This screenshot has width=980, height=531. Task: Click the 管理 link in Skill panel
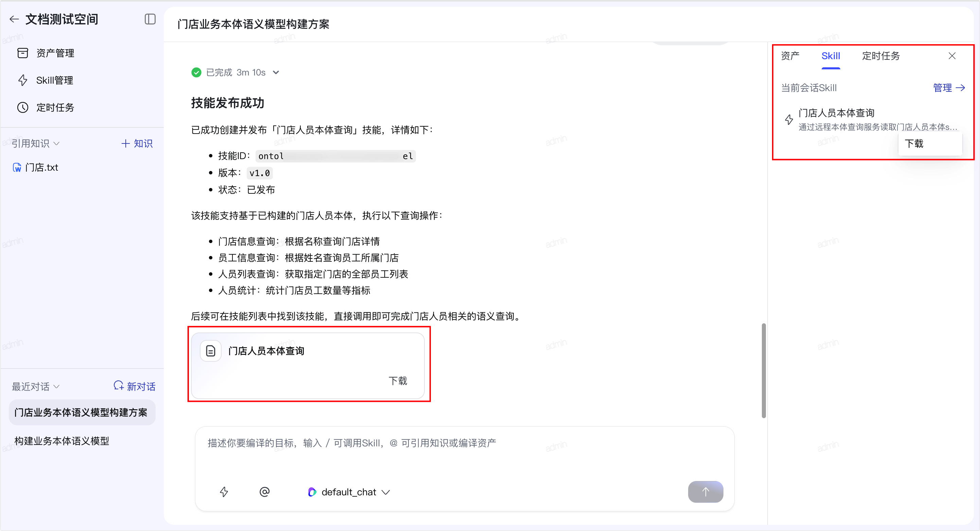click(949, 88)
